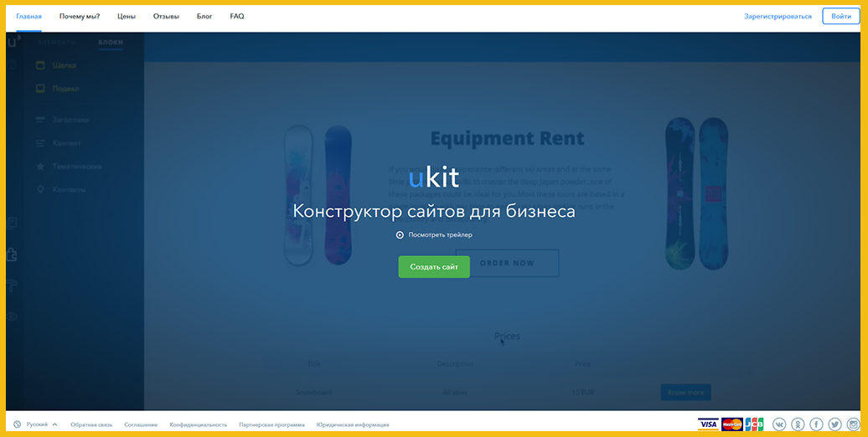Screen dimensions: 868x437
Task: Play the trailer via the play icon
Action: click(x=400, y=235)
